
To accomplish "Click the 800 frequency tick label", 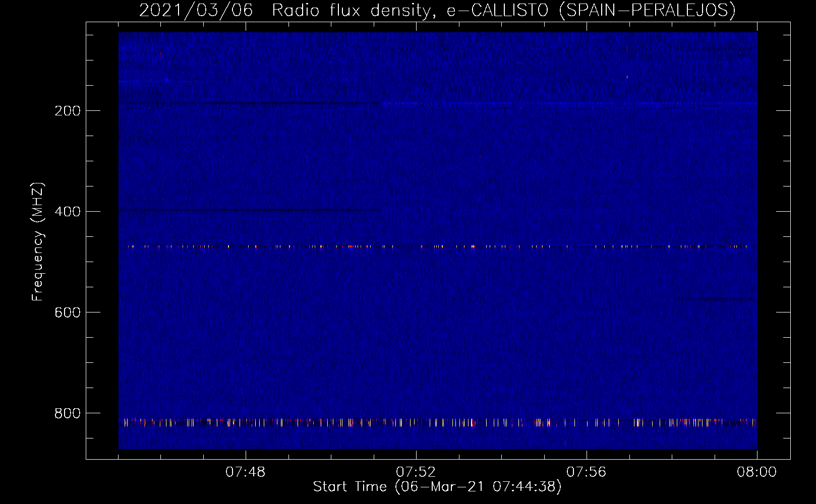I will point(68,413).
